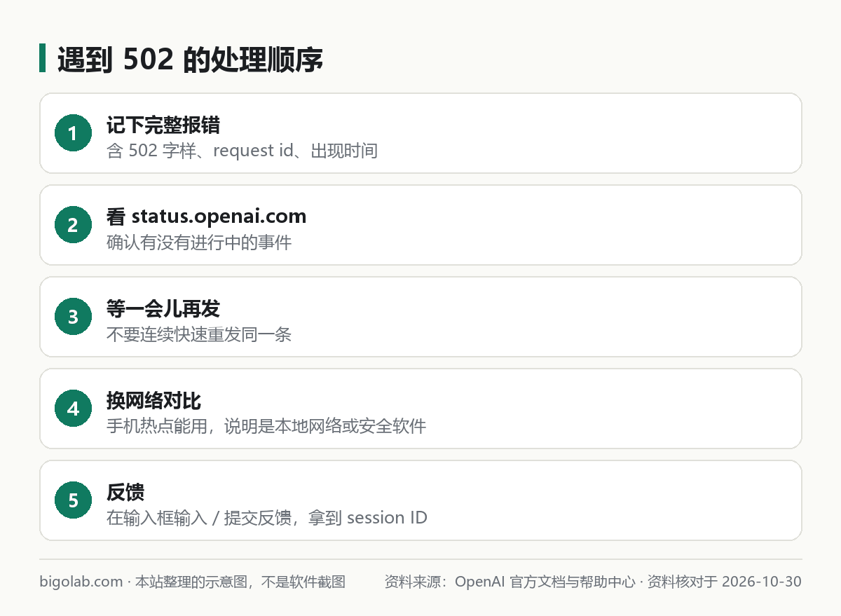Click the text 手机热点能用，说明是本地网络或安全软件
Screen dimensions: 841x616
pyautogui.click(x=266, y=426)
